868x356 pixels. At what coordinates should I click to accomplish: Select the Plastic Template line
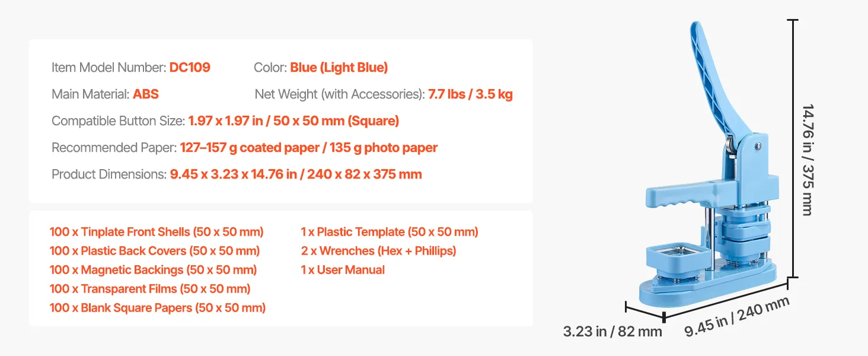390,232
